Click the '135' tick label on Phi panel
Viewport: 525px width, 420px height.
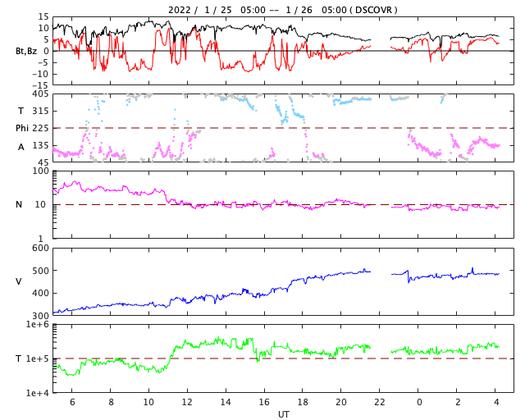40,145
